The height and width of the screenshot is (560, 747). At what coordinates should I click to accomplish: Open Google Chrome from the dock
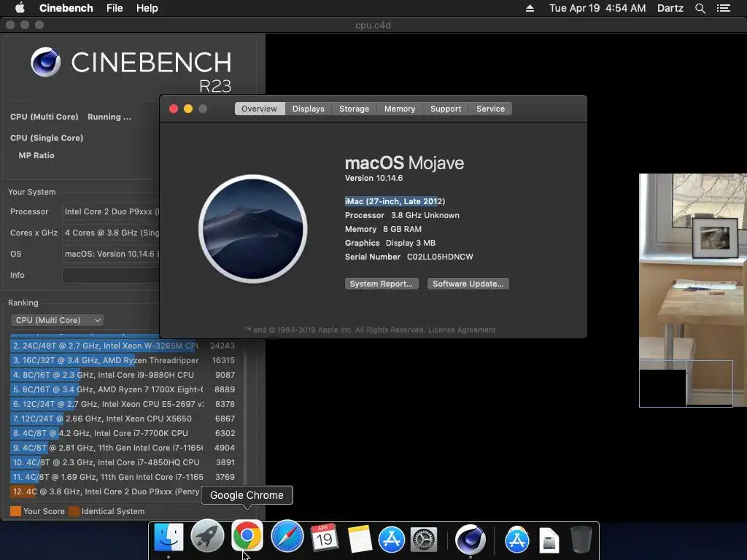pos(247,536)
